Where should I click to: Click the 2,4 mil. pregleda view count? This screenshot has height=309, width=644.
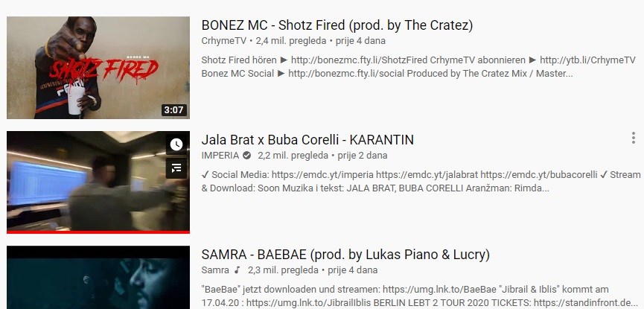coord(291,41)
